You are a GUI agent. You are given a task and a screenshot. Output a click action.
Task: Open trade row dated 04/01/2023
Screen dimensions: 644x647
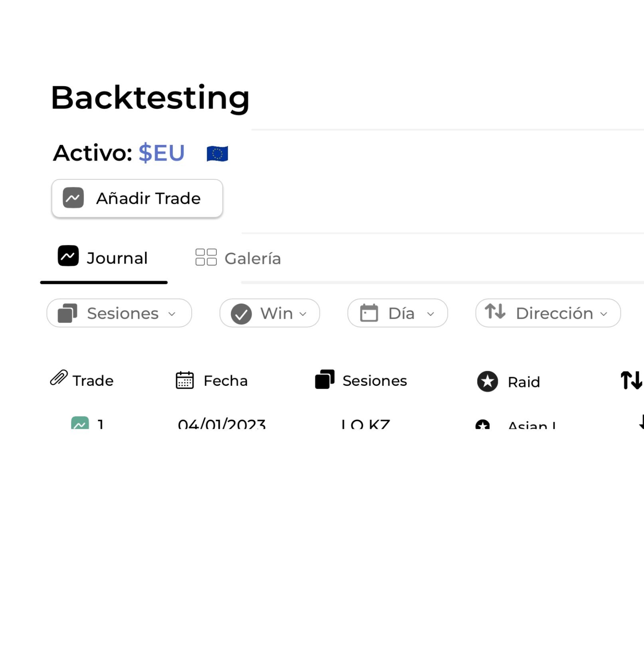coord(222,423)
